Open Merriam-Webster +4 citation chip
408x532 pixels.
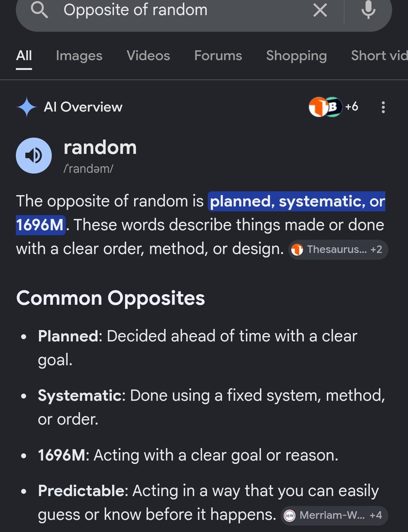tap(334, 516)
